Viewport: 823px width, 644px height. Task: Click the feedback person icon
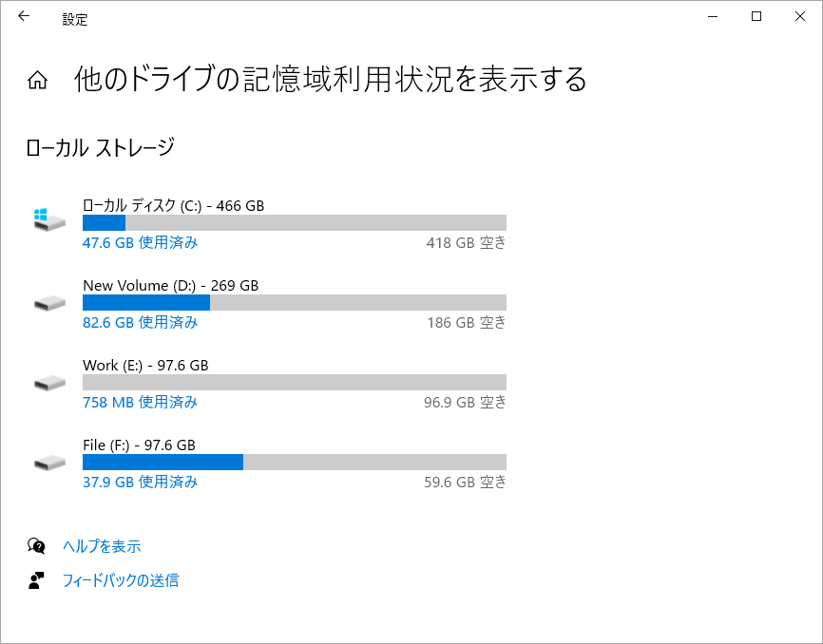click(36, 580)
